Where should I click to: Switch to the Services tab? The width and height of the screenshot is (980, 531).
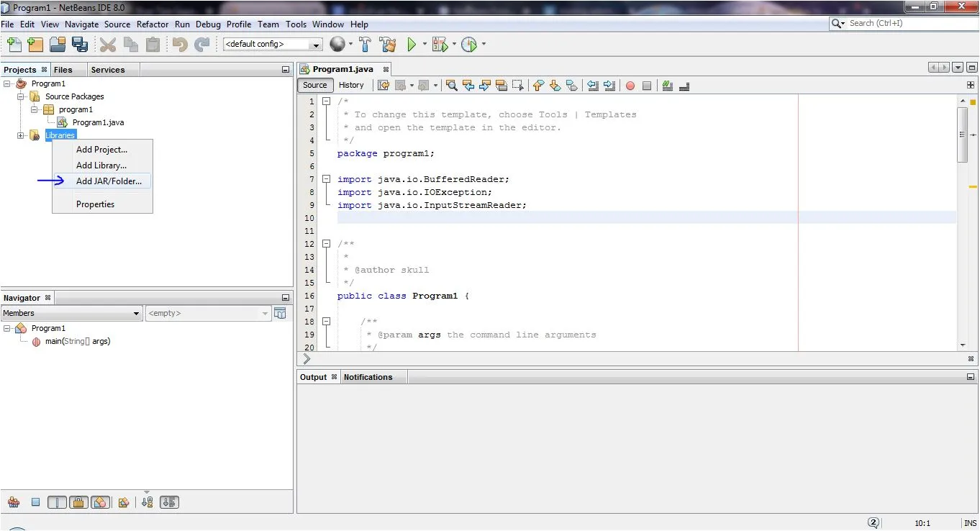pyautogui.click(x=108, y=70)
